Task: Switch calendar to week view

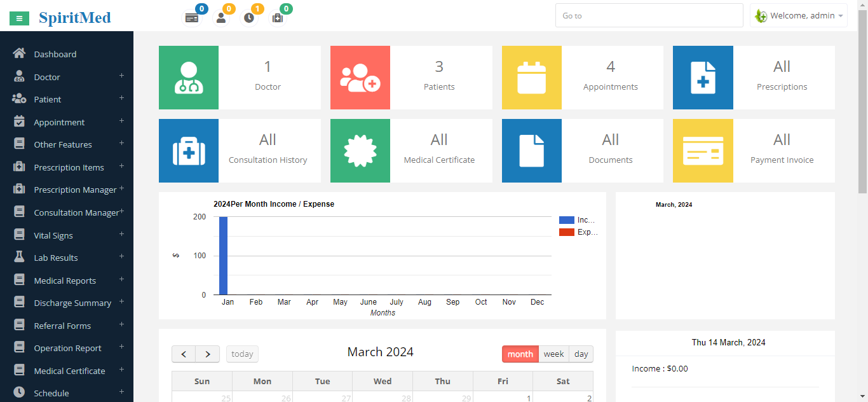Action: tap(553, 354)
